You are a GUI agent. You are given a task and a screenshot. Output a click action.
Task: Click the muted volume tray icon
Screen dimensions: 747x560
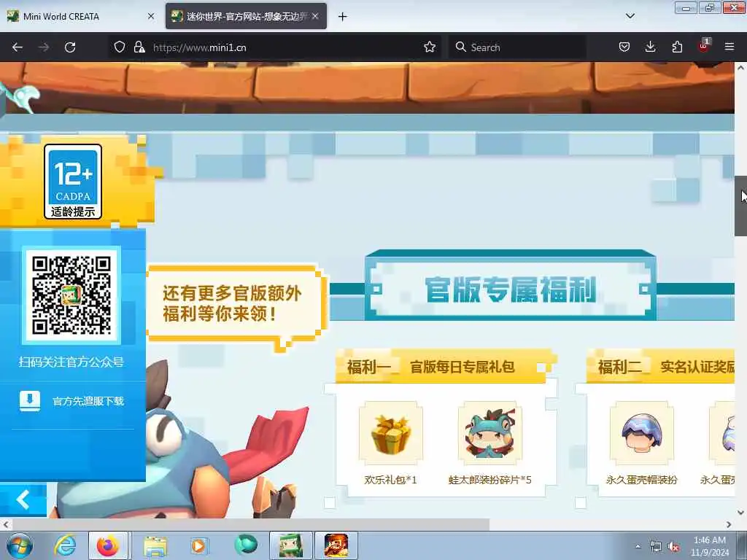pos(673,547)
